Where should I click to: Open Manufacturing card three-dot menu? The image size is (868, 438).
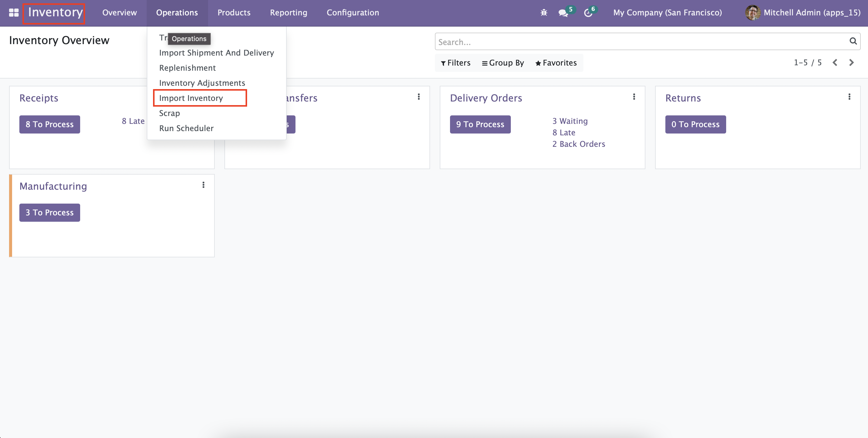pyautogui.click(x=203, y=185)
